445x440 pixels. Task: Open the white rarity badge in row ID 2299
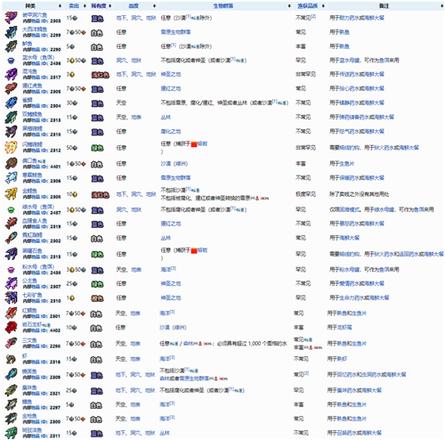pos(97,33)
